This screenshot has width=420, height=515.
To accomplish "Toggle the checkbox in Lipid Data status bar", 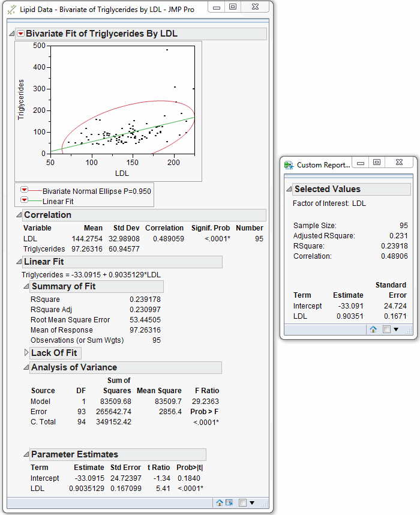I will 242,502.
